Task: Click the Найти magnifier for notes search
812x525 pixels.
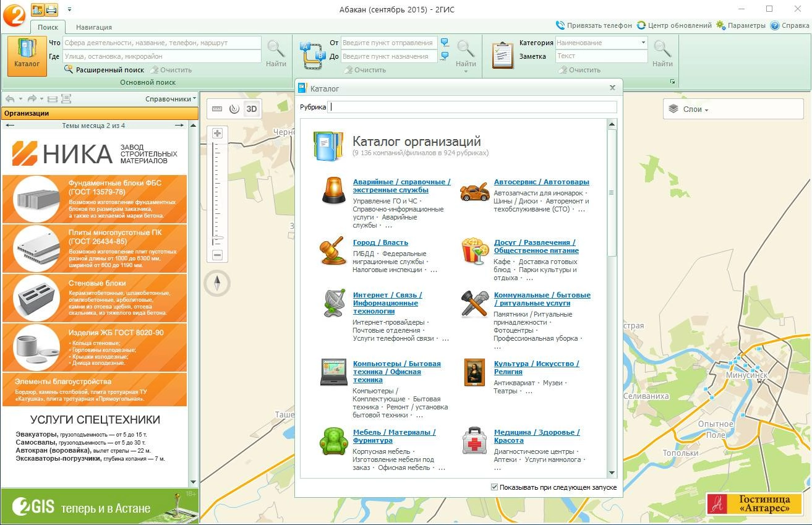Action: point(662,54)
